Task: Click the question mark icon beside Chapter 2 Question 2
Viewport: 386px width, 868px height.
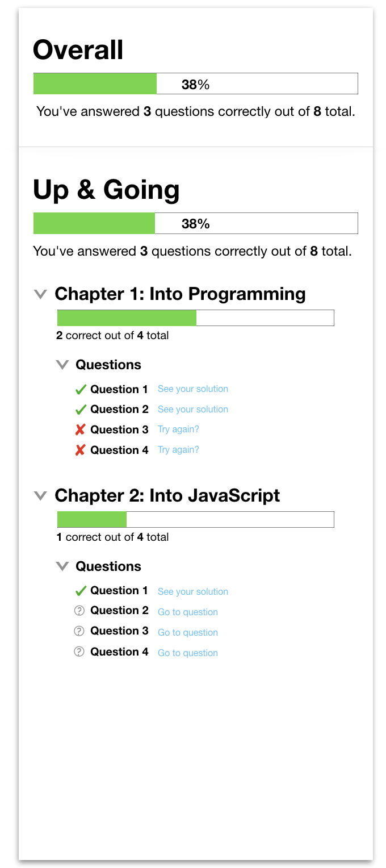Action: coord(79,611)
